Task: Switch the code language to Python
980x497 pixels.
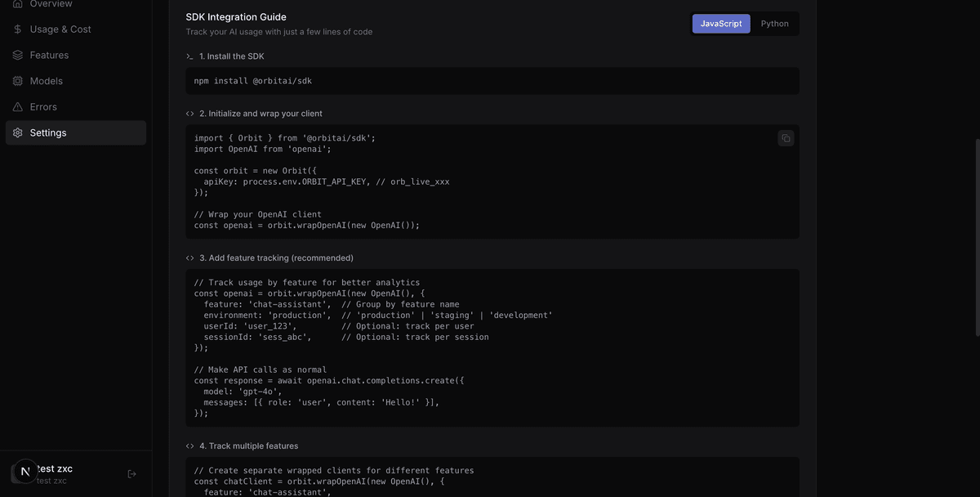Action: tap(774, 23)
